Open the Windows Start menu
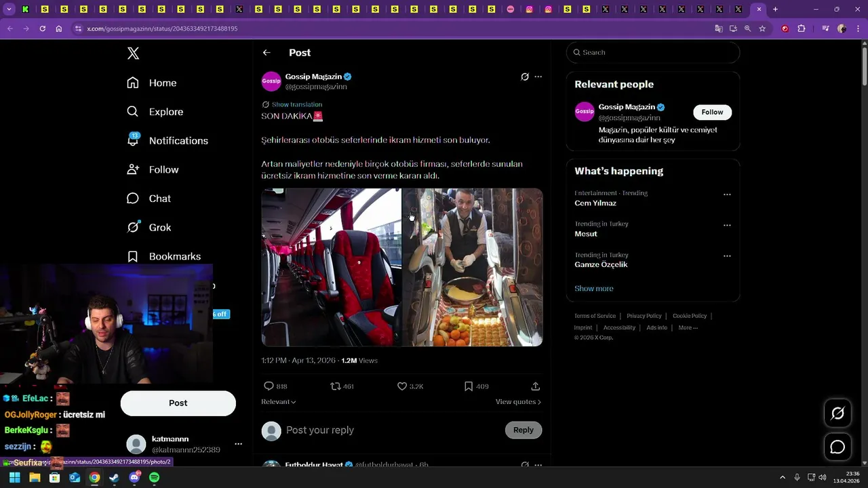This screenshot has width=868, height=488. coord(14,478)
